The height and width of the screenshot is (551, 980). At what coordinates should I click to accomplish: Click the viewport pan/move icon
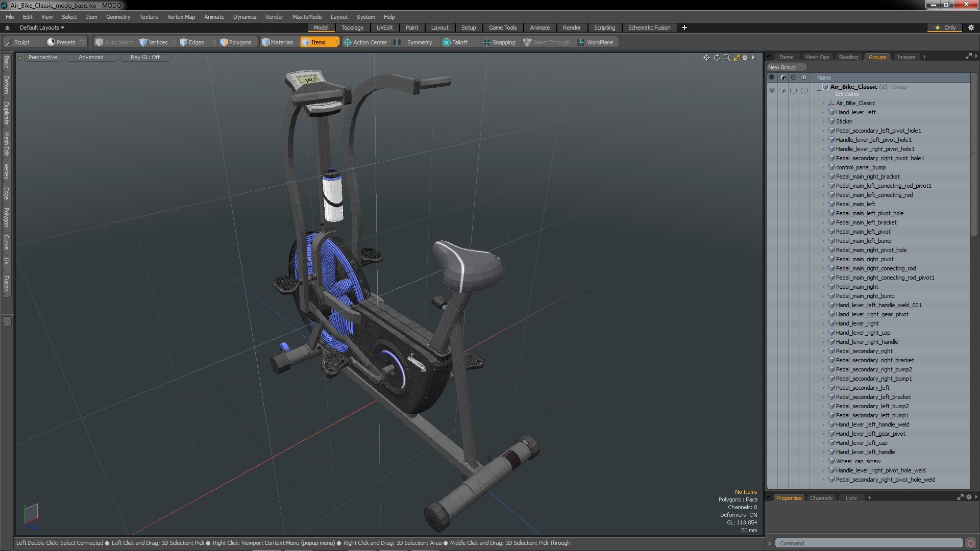coord(706,58)
